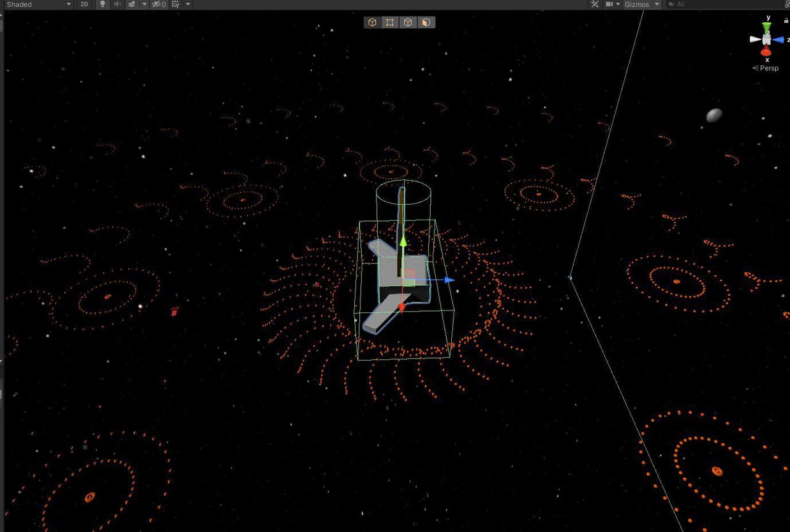Click green Y axis cone on orientation gizmo
The width and height of the screenshot is (790, 532).
click(767, 27)
